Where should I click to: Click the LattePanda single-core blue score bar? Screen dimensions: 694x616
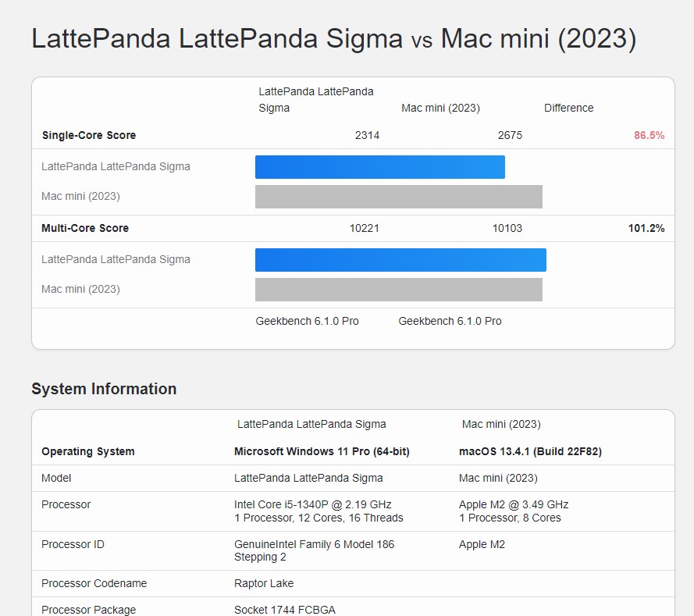click(x=379, y=167)
